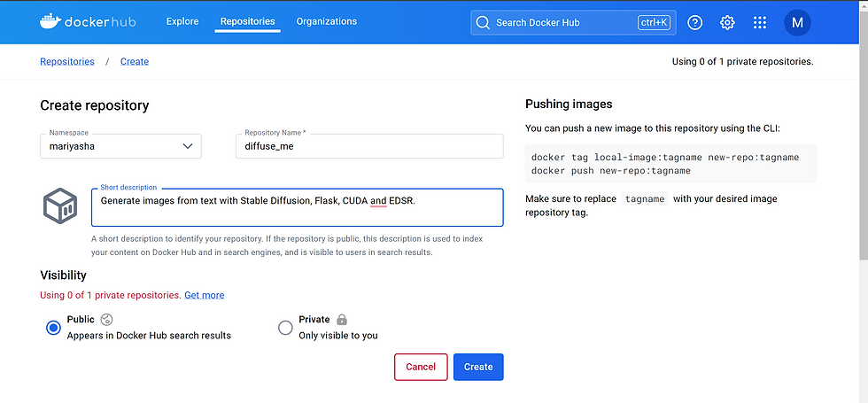Go to the Organizations tab

point(327,21)
